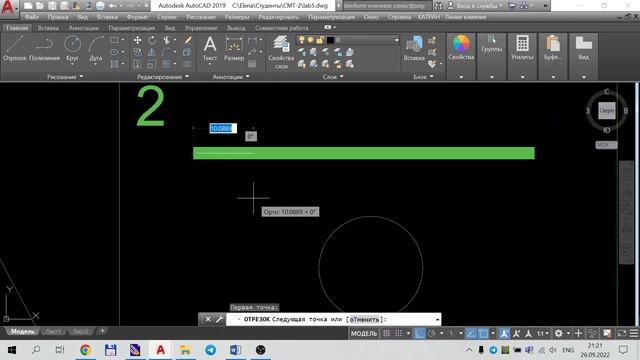Click the layer color black swatch
Screen dimensions: 640x360
click(330, 40)
